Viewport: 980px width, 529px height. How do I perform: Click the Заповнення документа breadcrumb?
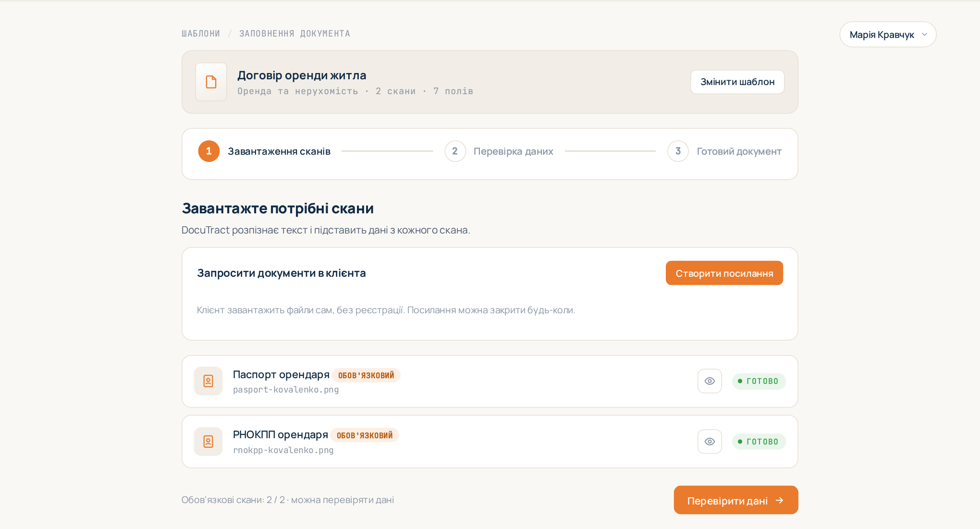[x=294, y=34]
